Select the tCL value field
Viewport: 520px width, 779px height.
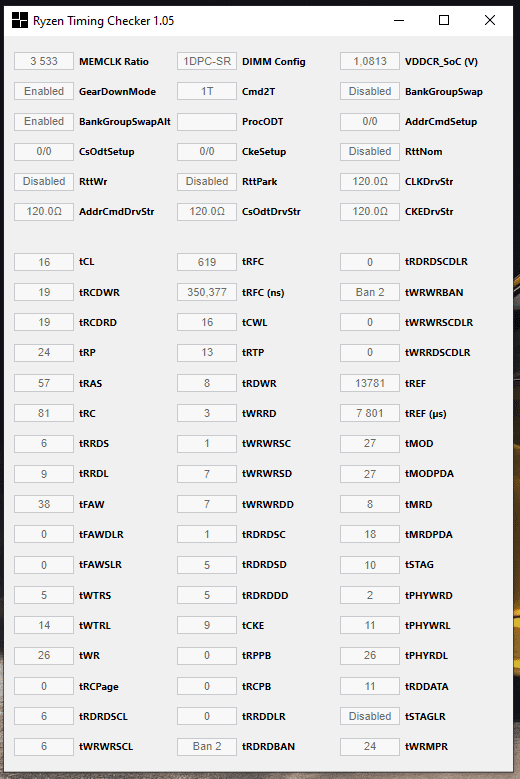(x=44, y=262)
